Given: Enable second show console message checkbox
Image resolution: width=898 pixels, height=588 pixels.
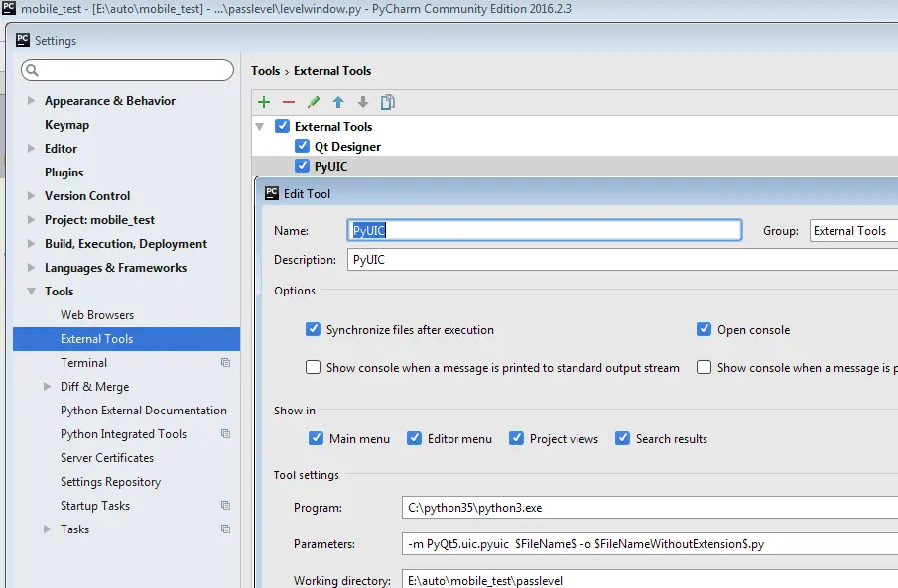Looking at the screenshot, I should 704,367.
